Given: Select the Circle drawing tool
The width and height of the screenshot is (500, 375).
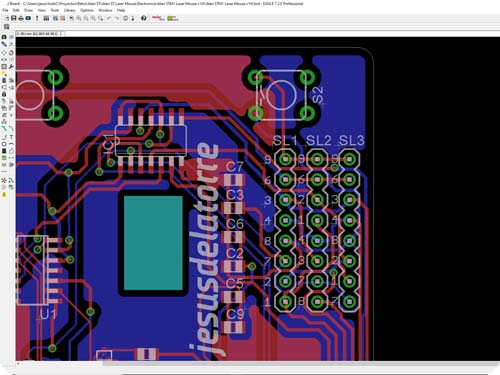Looking at the screenshot, I should coord(4,144).
